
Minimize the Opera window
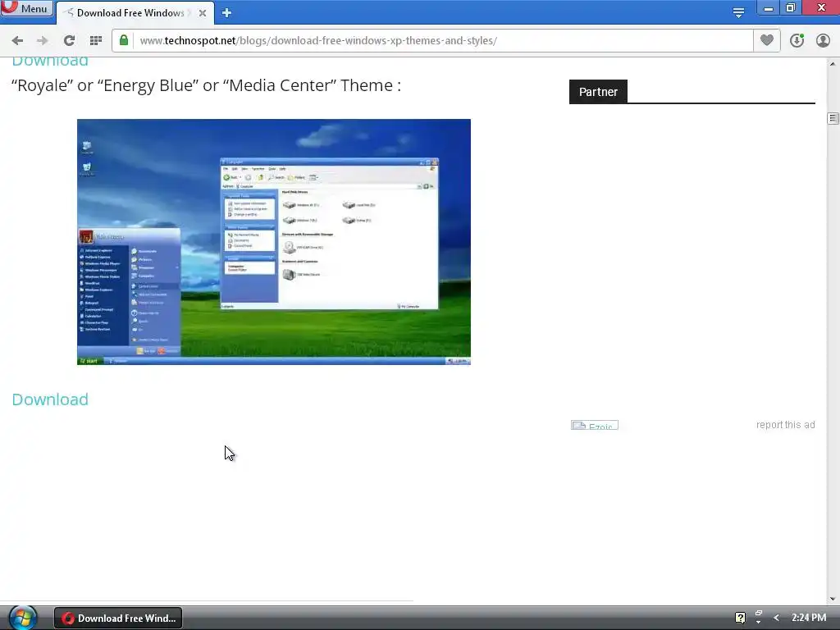tap(768, 8)
